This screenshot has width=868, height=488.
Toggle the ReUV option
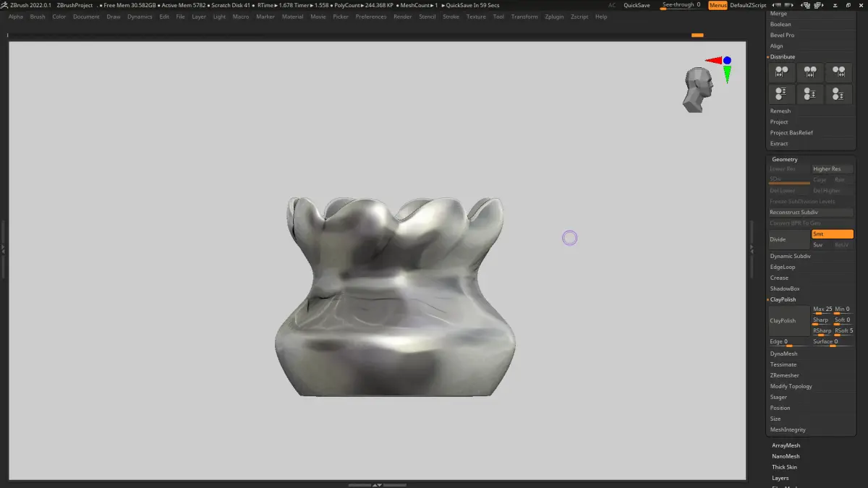click(843, 245)
